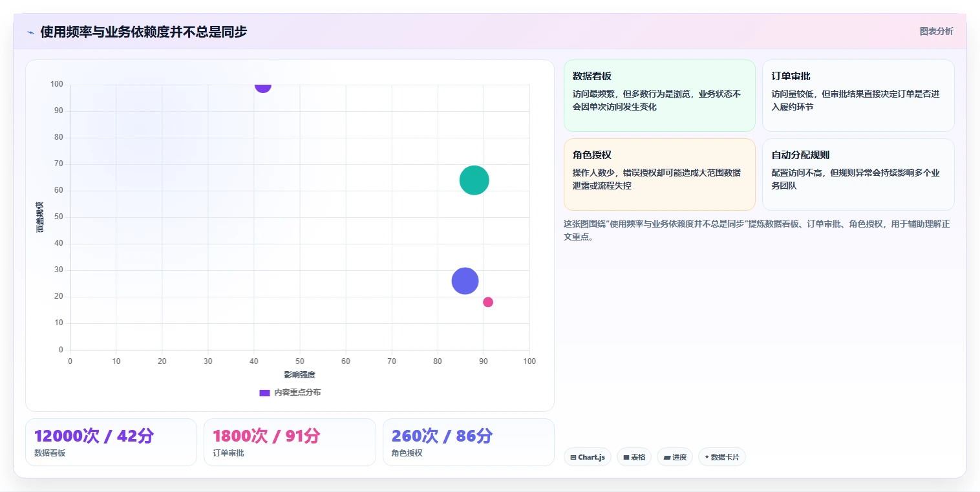The height and width of the screenshot is (492, 980).
Task: Click the 覆盖规模 y-axis label
Action: tap(40, 217)
